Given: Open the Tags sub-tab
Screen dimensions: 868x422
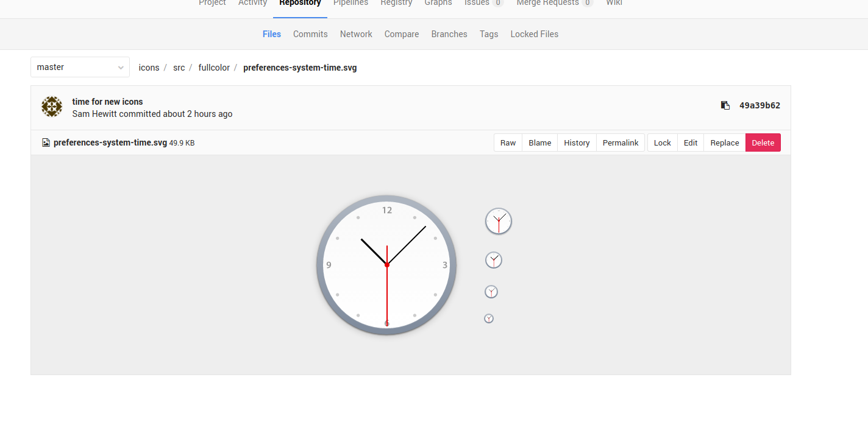Looking at the screenshot, I should tap(489, 34).
